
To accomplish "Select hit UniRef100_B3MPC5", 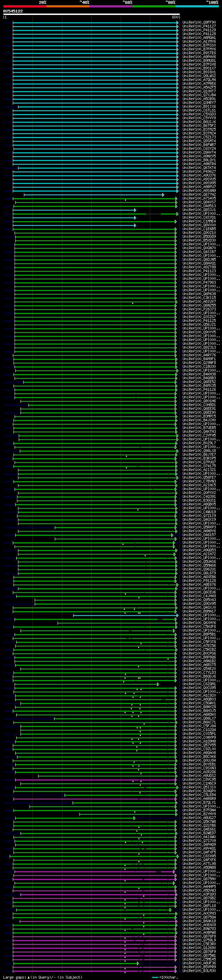I will click(199, 416).
